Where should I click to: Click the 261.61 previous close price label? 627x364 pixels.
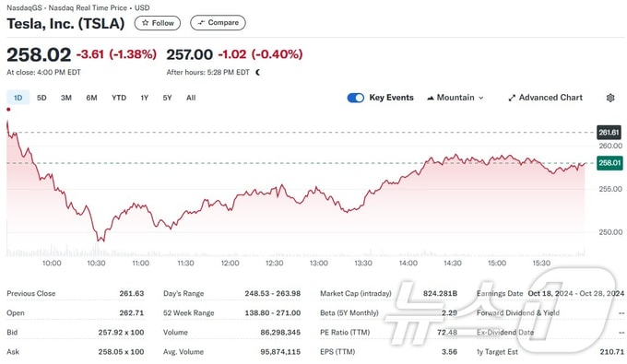tap(609, 133)
